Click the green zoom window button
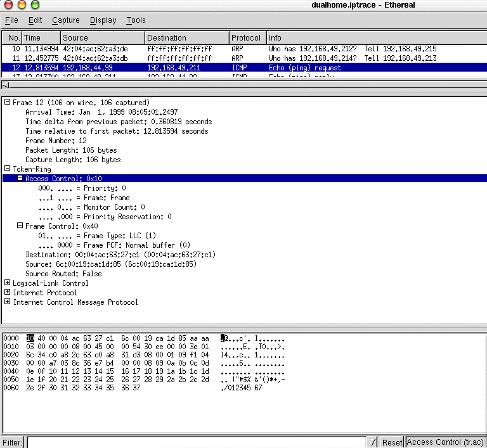 coord(35,4)
